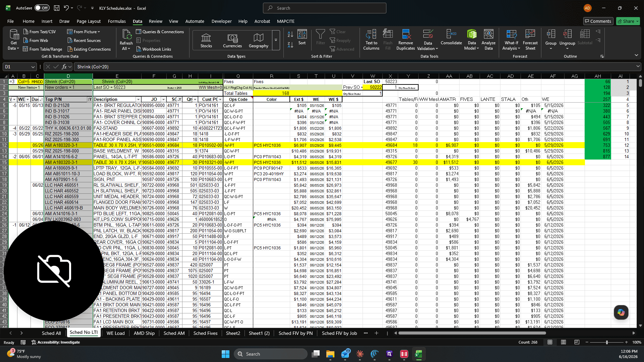The height and width of the screenshot is (362, 644).
Task: Click the Share button
Action: pyautogui.click(x=628, y=21)
